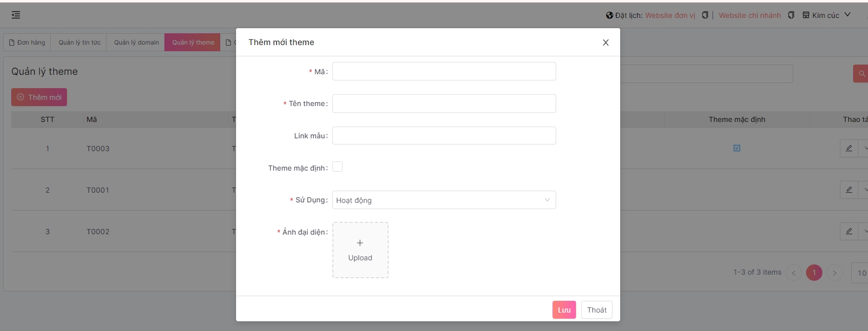Image resolution: width=868 pixels, height=331 pixels.
Task: Click the Lưu save button
Action: tap(564, 310)
